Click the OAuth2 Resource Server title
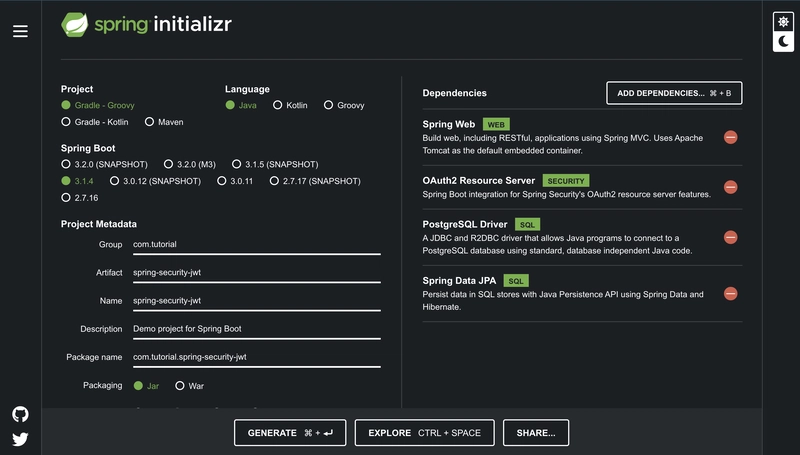 (479, 180)
